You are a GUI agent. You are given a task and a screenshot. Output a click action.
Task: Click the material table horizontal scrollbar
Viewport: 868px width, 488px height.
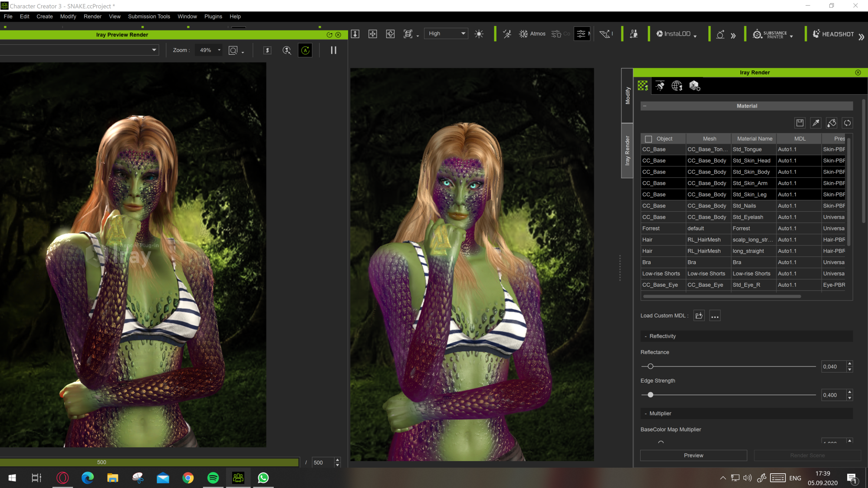722,297
